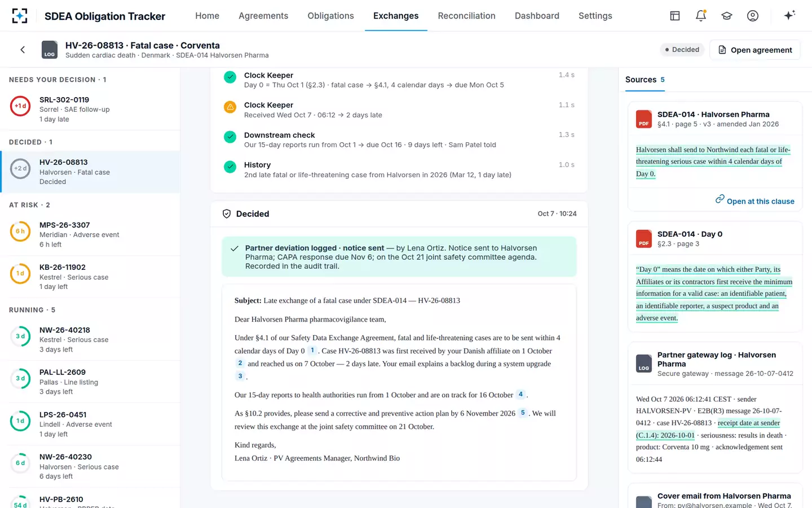This screenshot has height=508, width=812.
Task: Click the icon on Cover email from Halvorsen source
Action: pos(644,502)
